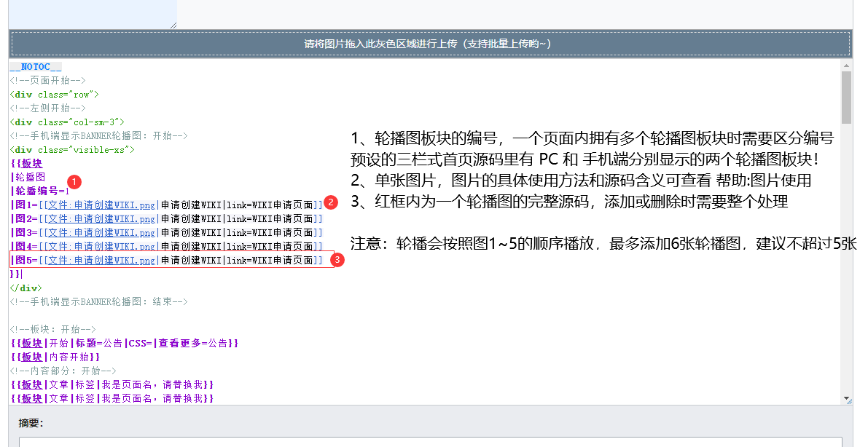The image size is (868, 447).
Task: Click the scrollbar down arrow in code editor
Action: click(846, 398)
